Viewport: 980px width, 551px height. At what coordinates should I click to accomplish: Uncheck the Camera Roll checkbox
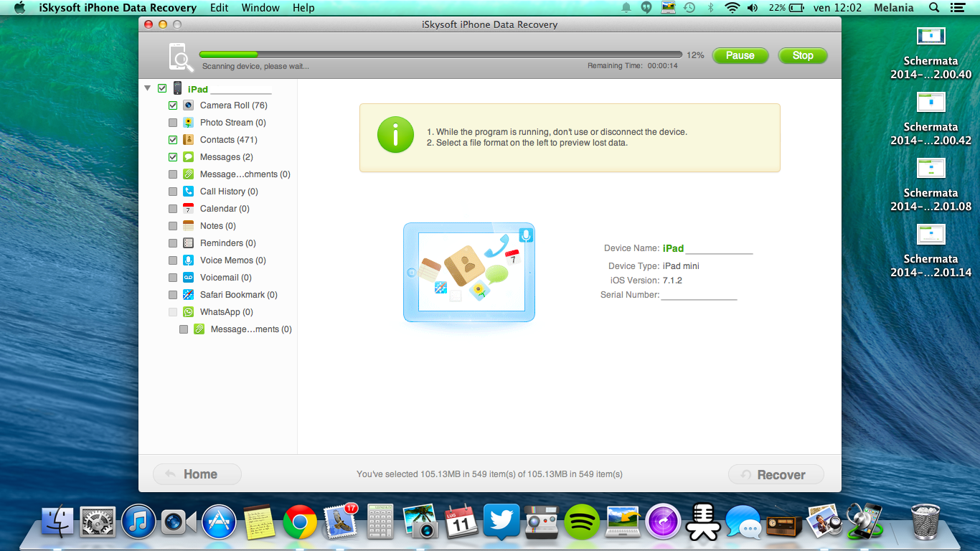pos(173,105)
